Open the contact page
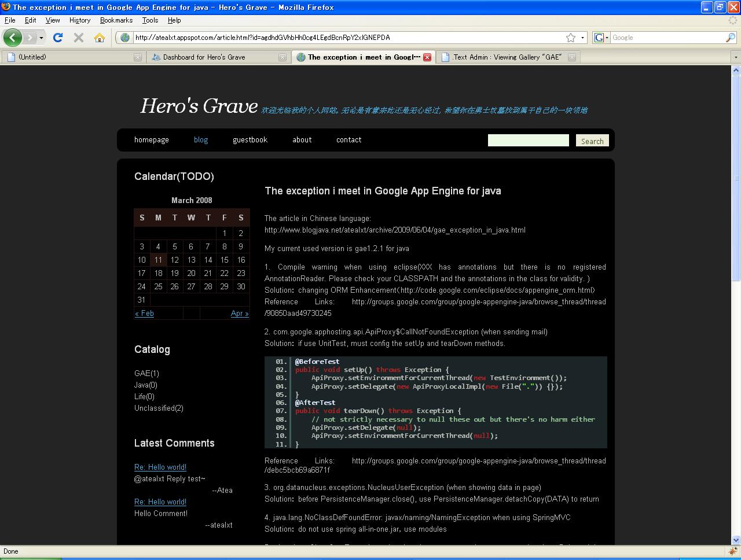Image resolution: width=741 pixels, height=560 pixels. point(349,140)
